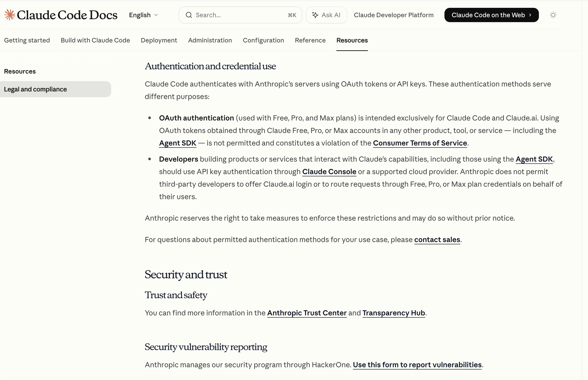Viewport: 588px width, 380px height.
Task: Switch to the Reference tab
Action: (x=310, y=40)
